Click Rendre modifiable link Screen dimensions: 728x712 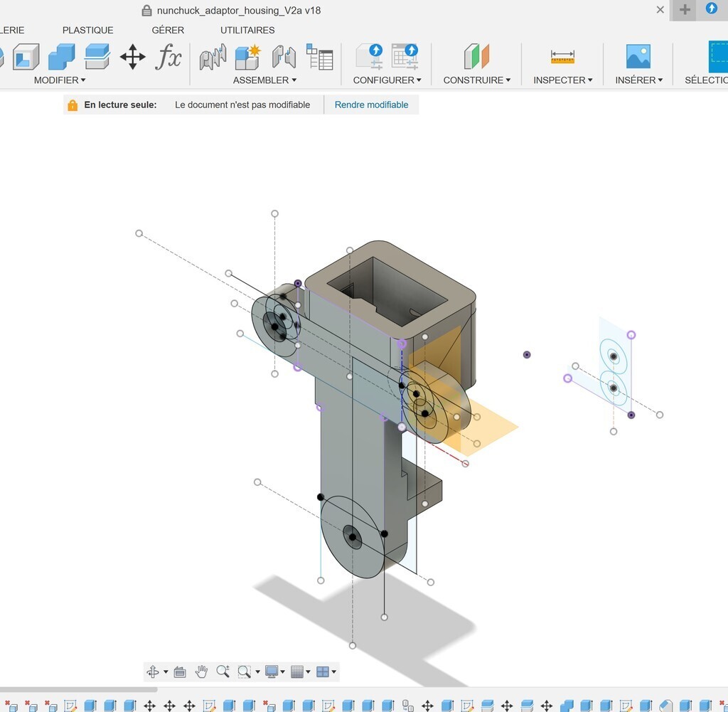click(x=371, y=105)
